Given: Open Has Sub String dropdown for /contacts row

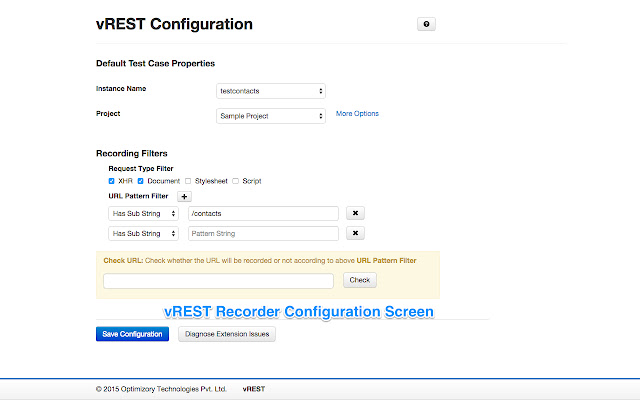Looking at the screenshot, I should click(143, 213).
